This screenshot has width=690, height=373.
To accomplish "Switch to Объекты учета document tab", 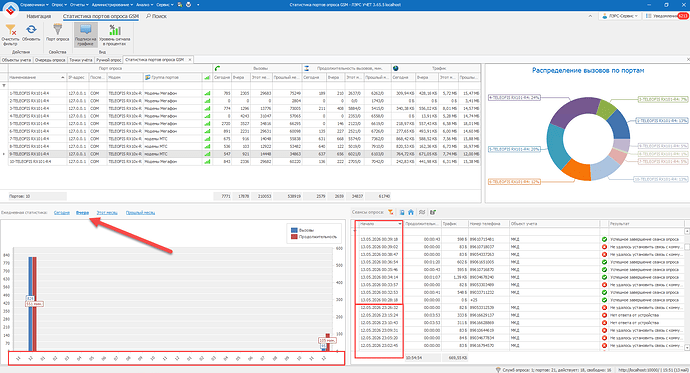I will 16,60.
